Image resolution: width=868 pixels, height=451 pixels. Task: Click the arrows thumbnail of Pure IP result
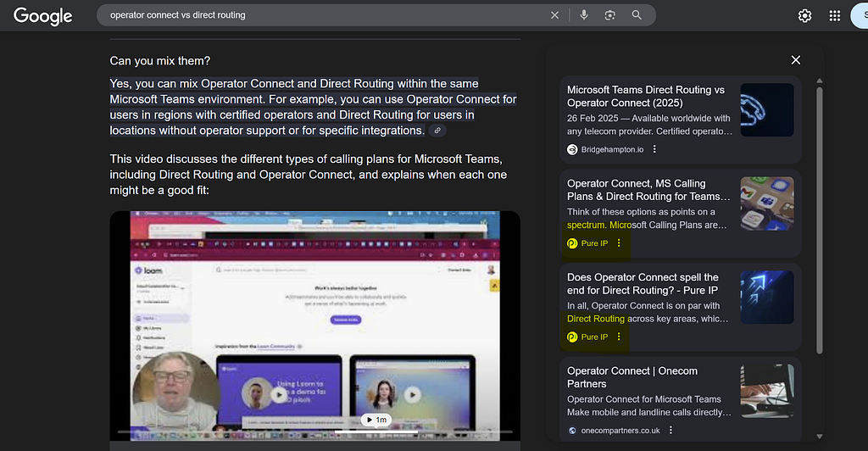tap(767, 298)
